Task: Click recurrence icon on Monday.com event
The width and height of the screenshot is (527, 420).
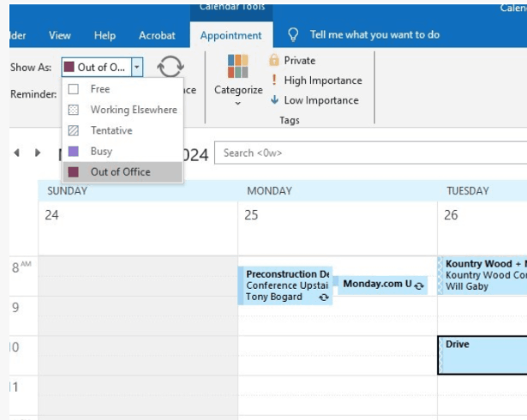Action: point(419,285)
